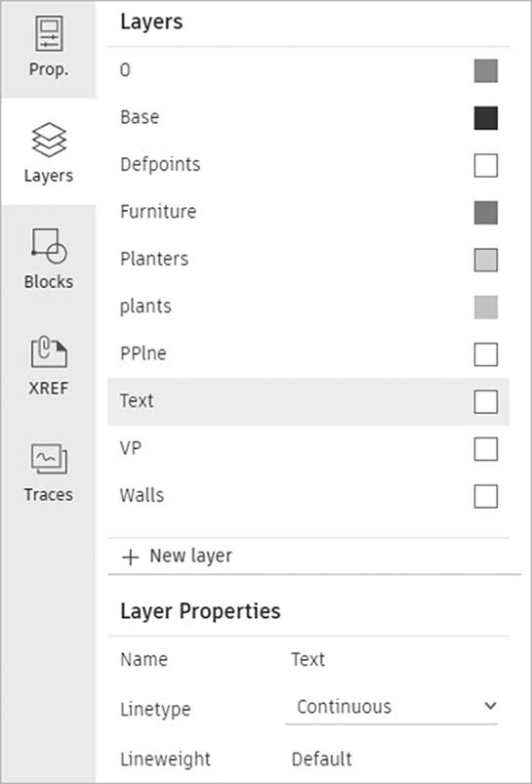
Task: Expand the Linetype Continuous dropdown
Action: (391, 707)
